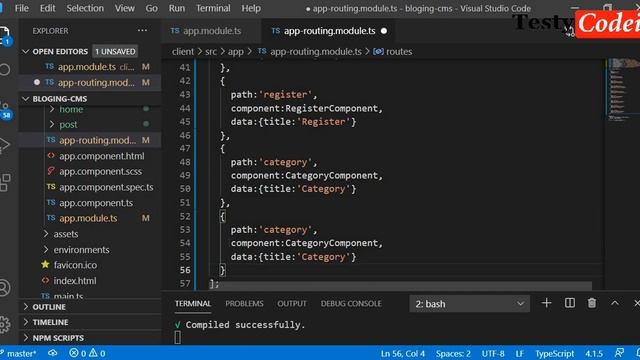Screen dimensions: 640x360
Task: Collapse the BLOGING-CMS folder section
Action: coord(26,99)
